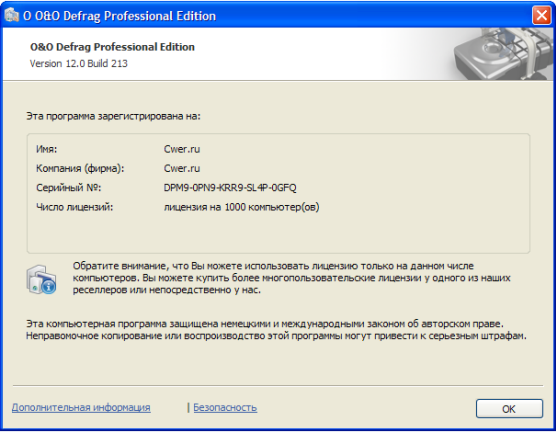Click the Компания (фирма) value Cwer.ru
The image size is (556, 432).
pos(182,168)
